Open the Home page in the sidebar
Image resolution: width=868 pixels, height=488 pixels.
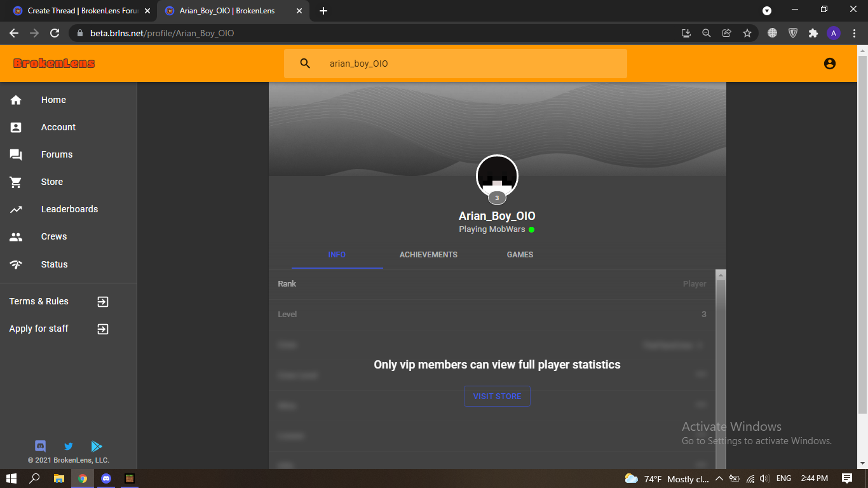coord(68,100)
